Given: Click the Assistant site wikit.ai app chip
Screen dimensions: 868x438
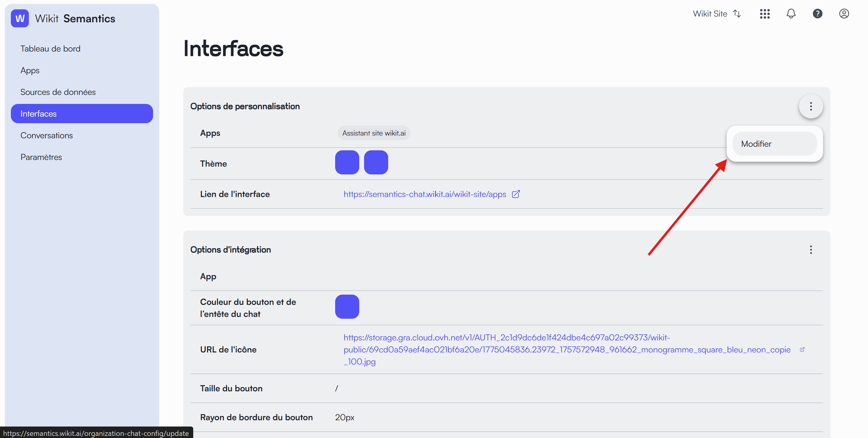Looking at the screenshot, I should (374, 133).
